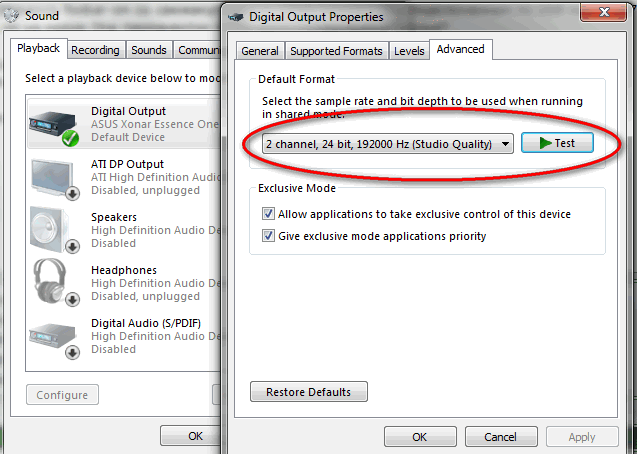Click Cancel in Digital Output Properties
637x454 pixels.
[500, 437]
